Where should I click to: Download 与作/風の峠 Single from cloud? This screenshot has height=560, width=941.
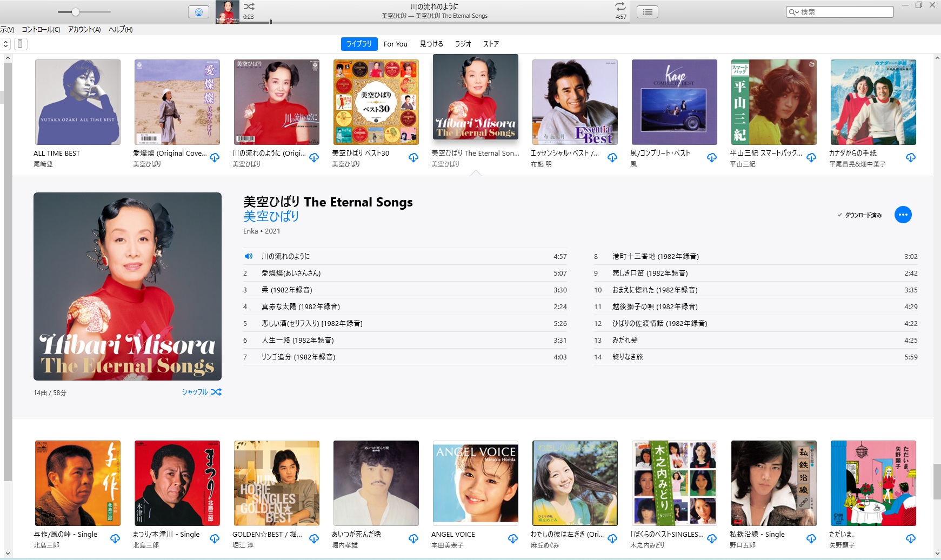pos(115,539)
